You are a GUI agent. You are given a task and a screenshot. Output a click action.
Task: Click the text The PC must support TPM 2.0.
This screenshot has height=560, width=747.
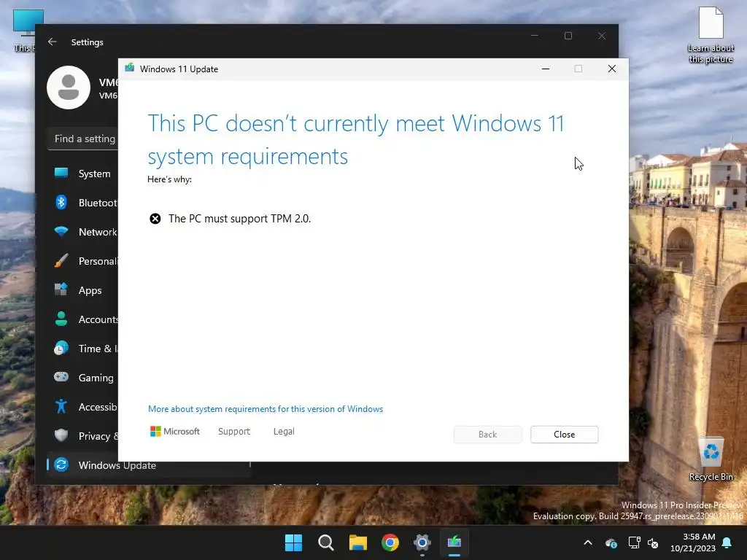pos(239,219)
